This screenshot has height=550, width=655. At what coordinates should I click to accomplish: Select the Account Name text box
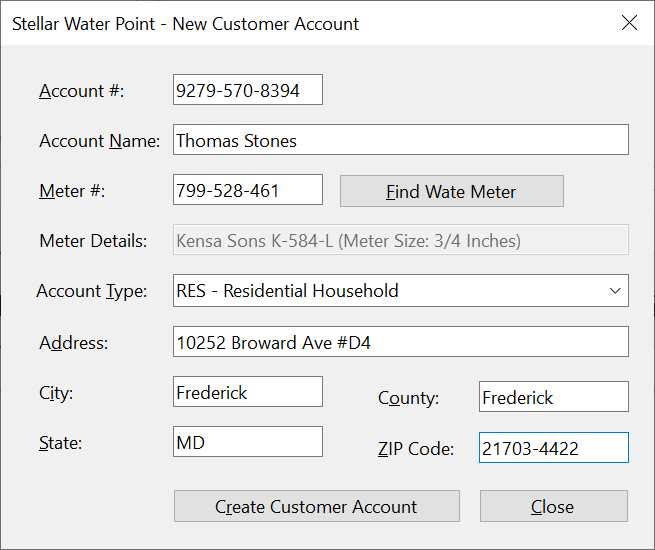[x=401, y=139]
